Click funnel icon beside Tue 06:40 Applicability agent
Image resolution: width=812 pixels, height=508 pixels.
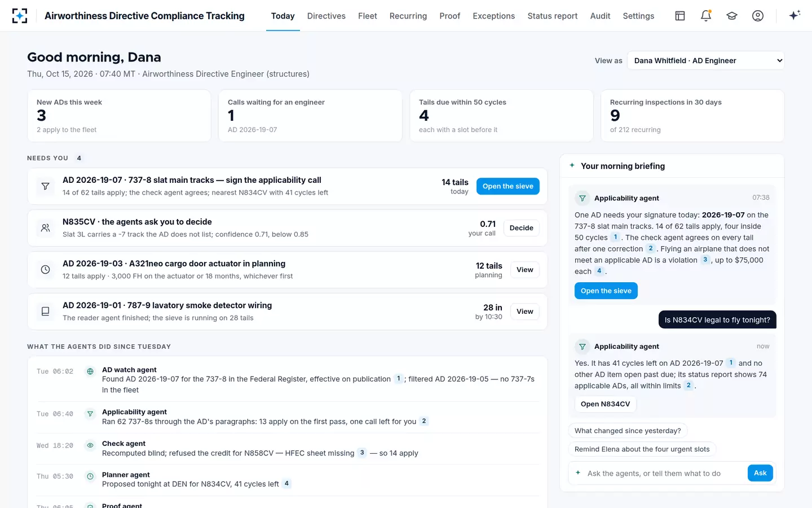90,414
